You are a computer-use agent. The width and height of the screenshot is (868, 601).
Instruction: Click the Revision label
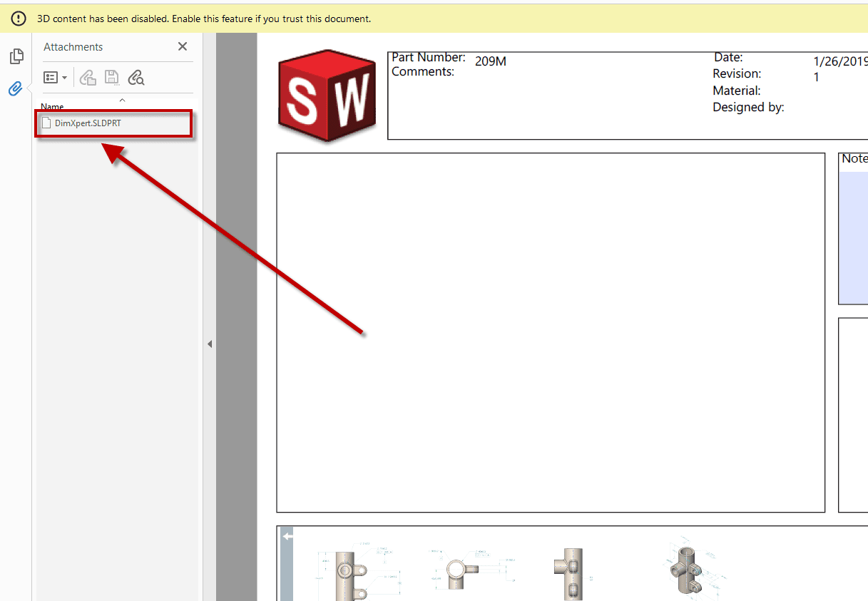737,74
